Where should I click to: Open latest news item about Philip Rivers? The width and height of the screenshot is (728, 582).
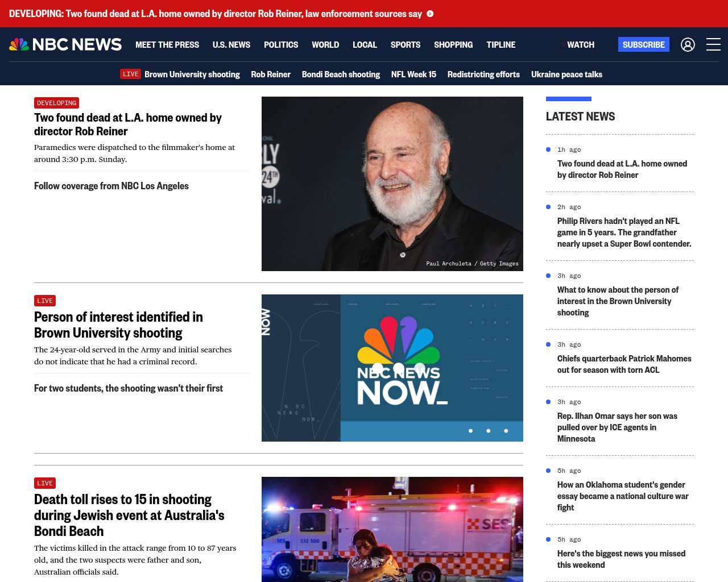624,232
